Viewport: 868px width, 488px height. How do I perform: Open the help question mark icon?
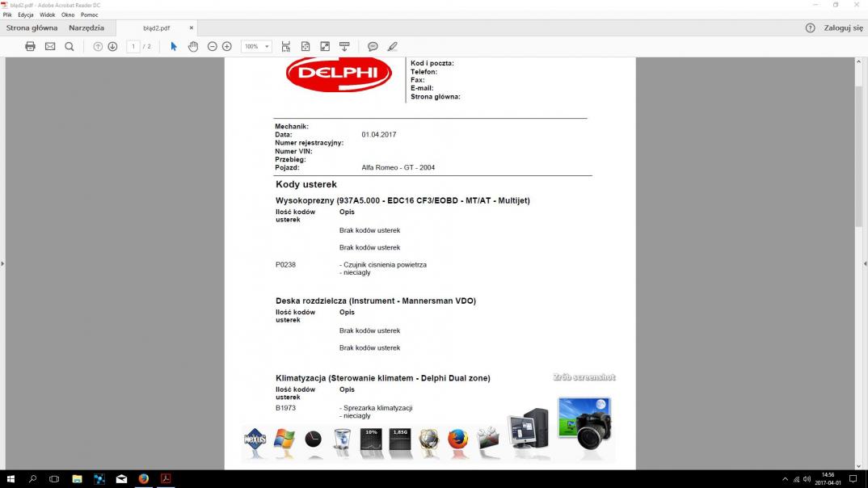click(x=810, y=27)
